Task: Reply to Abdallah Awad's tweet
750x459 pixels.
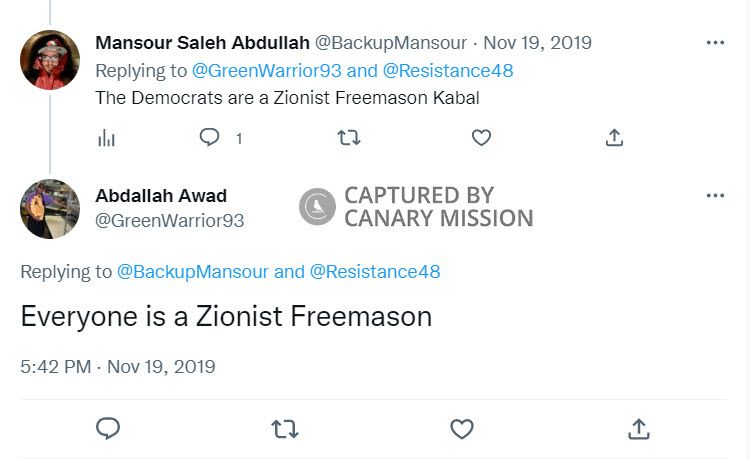Action: (x=108, y=429)
